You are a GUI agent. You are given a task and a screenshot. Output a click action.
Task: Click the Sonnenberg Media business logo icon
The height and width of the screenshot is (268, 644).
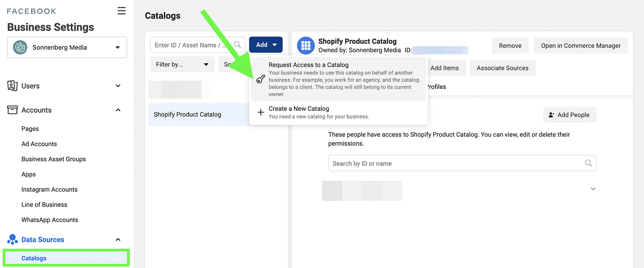tap(20, 47)
